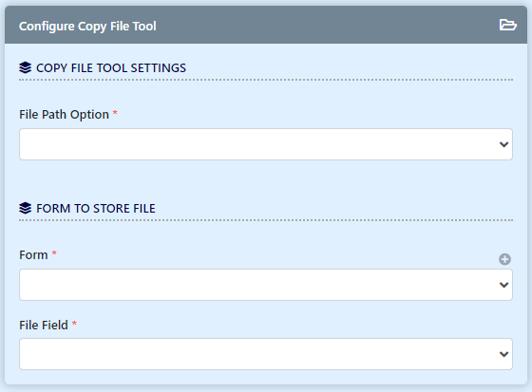This screenshot has height=392, width=532.
Task: Click the File Field label
Action: (x=44, y=326)
